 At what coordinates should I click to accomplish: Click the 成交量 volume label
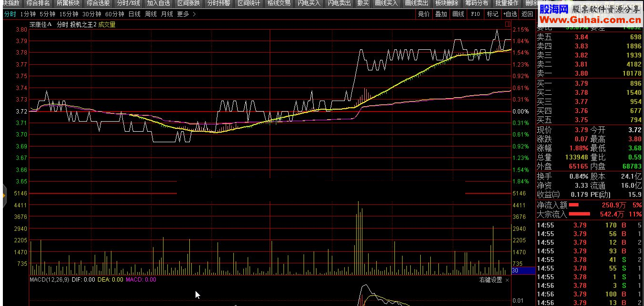click(107, 24)
